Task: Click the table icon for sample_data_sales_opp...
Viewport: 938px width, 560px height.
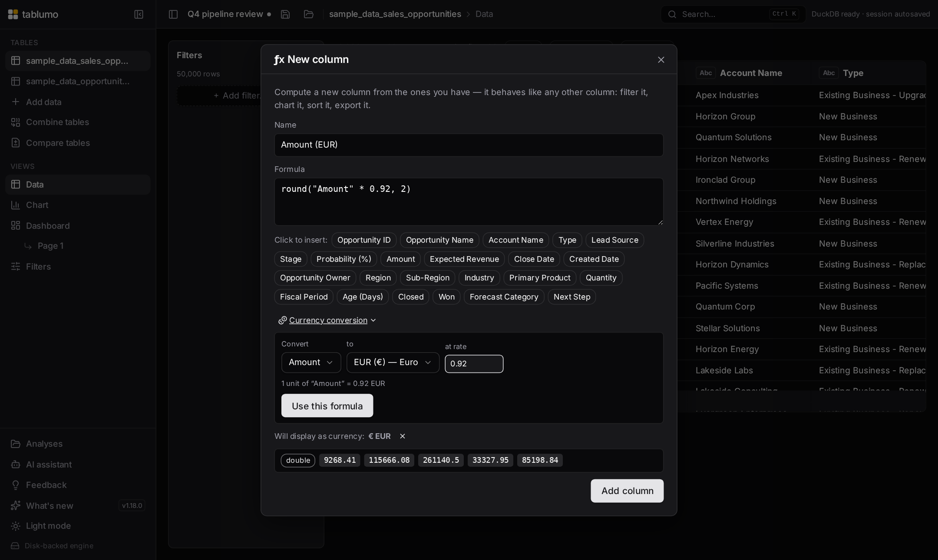Action: tap(16, 61)
